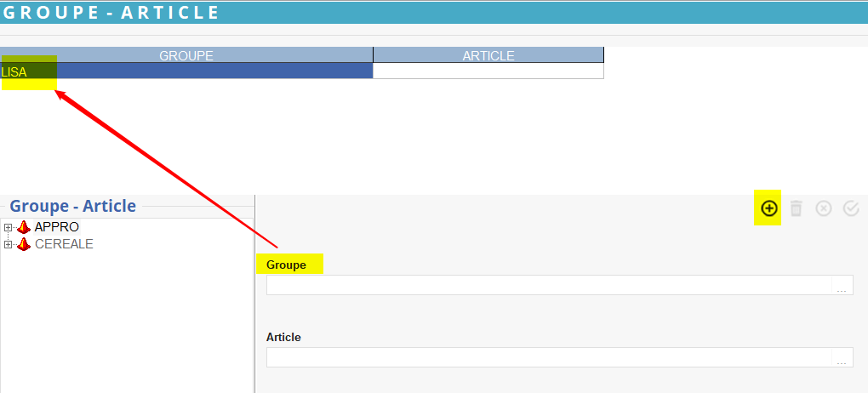Expand the APPRO tree node
Screen dimensions: 868x393
click(x=9, y=227)
